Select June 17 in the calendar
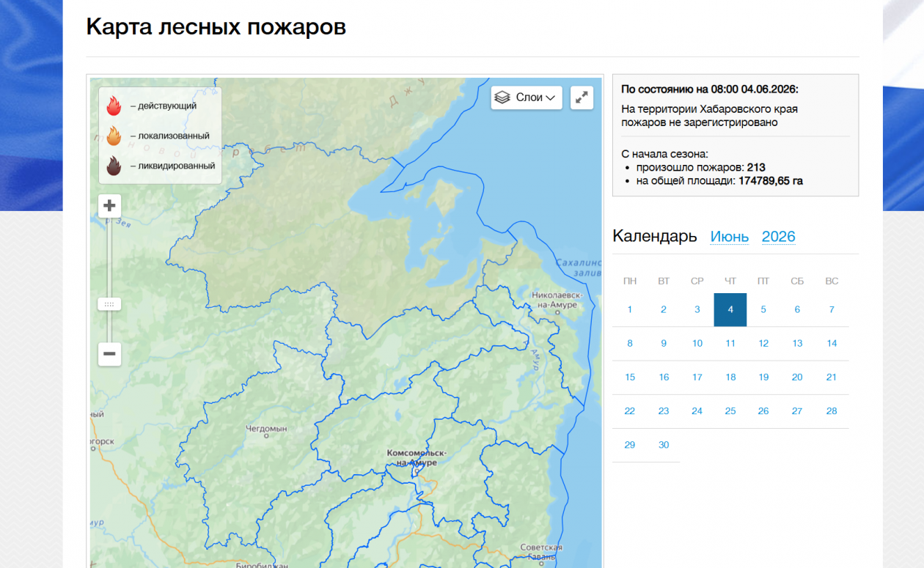 coord(697,377)
